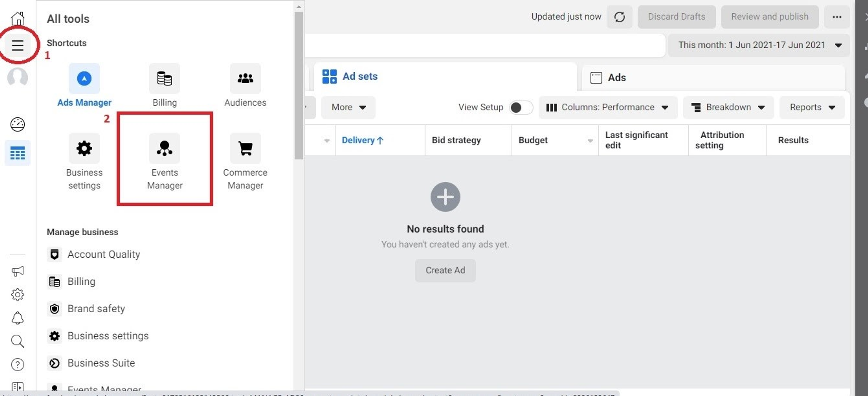This screenshot has height=396, width=868.
Task: Switch to the Ad sets tab
Action: [359, 77]
